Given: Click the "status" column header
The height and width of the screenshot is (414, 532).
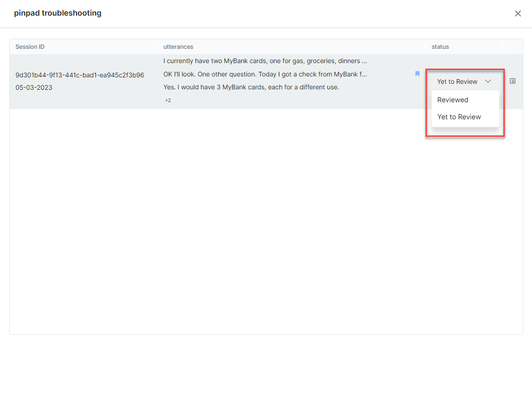Looking at the screenshot, I should pos(440,47).
